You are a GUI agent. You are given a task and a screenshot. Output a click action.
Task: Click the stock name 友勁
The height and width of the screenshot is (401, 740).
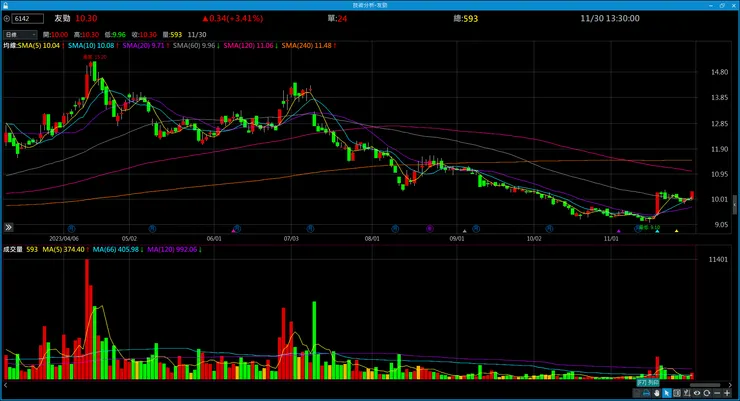[62, 18]
